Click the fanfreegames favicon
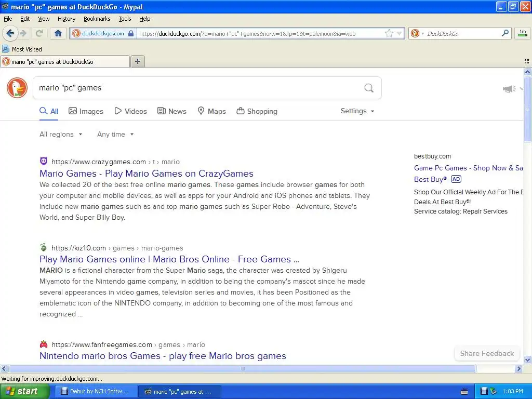This screenshot has height=399, width=532. point(44,344)
